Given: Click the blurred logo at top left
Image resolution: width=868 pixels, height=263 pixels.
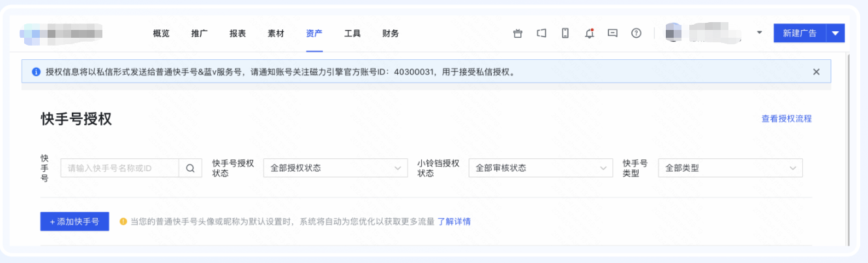Looking at the screenshot, I should (63, 33).
